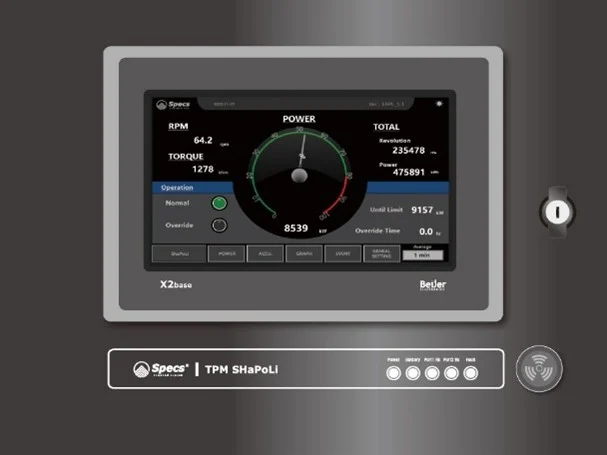The image size is (607, 455).
Task: Open the GRAPH view
Action: tap(304, 254)
